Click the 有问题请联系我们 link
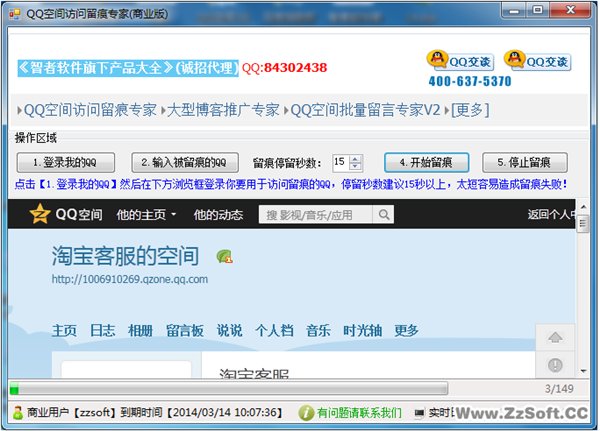This screenshot has width=600, height=431. (x=359, y=413)
